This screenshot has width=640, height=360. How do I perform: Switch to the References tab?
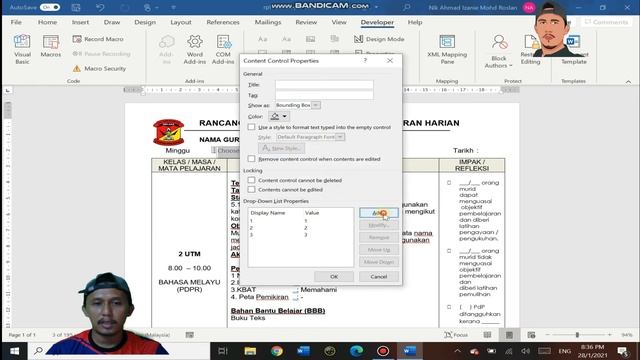click(x=223, y=22)
